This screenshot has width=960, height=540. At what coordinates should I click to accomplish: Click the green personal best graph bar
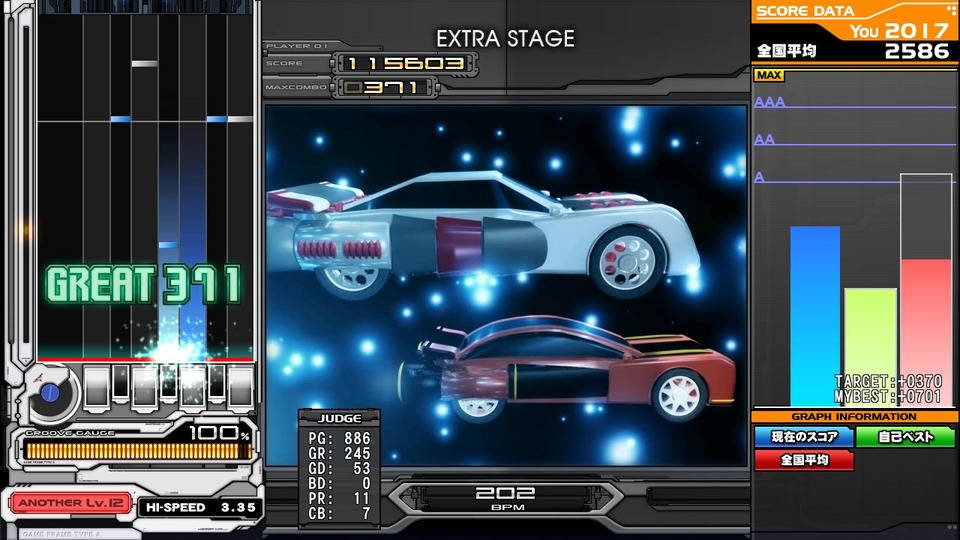point(871,347)
